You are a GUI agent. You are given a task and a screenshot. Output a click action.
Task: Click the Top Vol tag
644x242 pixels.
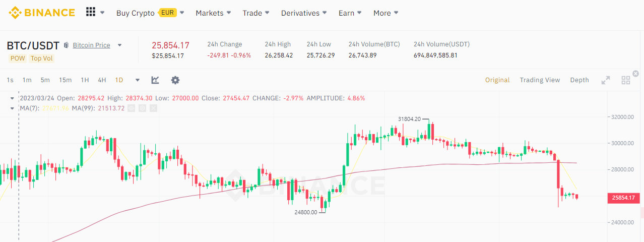click(41, 58)
